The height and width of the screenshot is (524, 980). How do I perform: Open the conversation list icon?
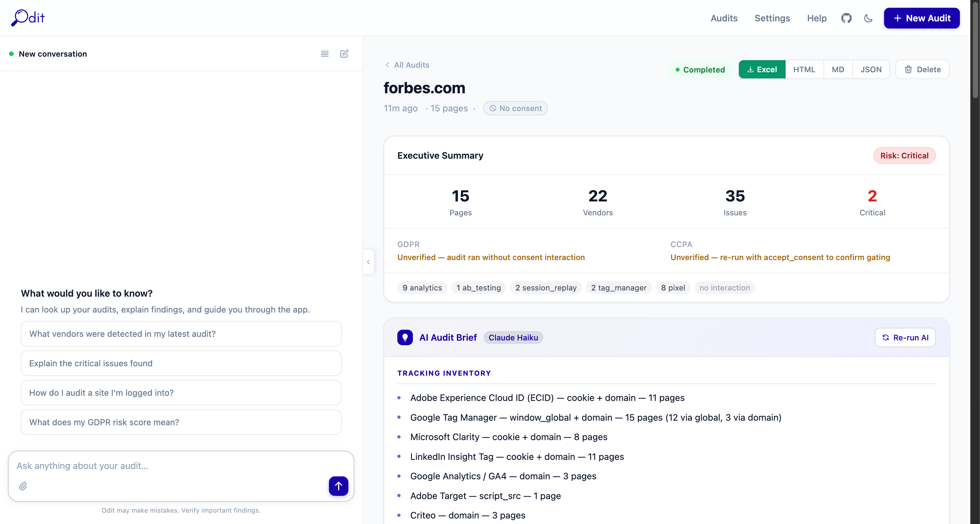[x=324, y=54]
